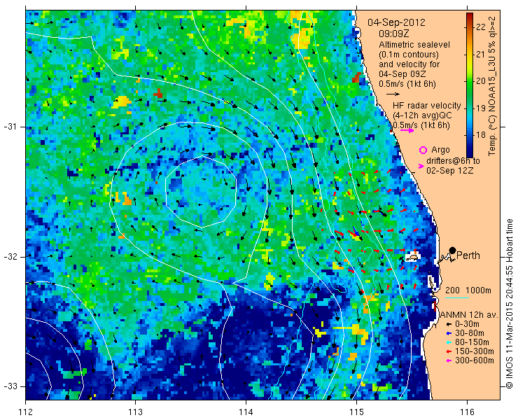
Task: Click the 18 tick label on the colorbar
Action: click(x=481, y=135)
